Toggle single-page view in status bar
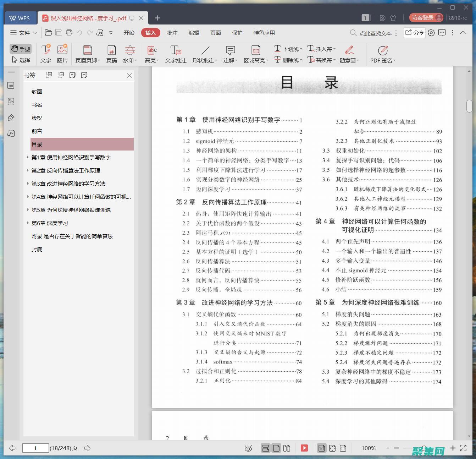476x459 pixels. pos(276,448)
